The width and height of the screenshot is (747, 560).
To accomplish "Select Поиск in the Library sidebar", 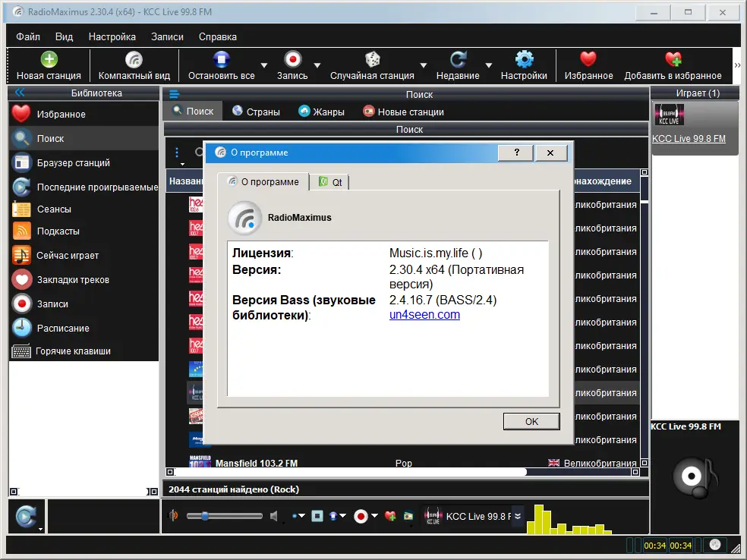I will click(84, 139).
